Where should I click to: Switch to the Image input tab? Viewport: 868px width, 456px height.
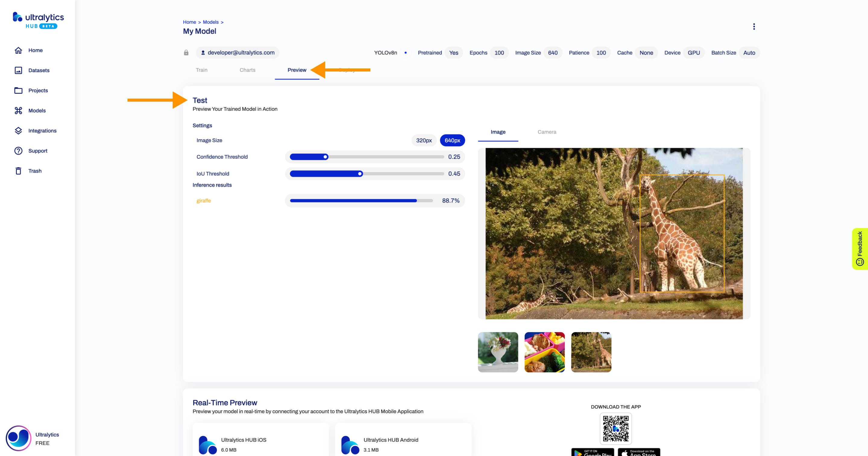click(498, 132)
